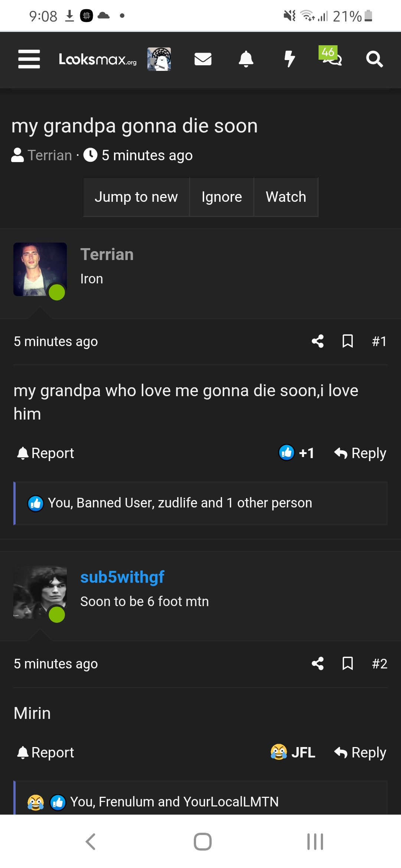Report the post saying Mirin
The height and width of the screenshot is (868, 401).
(46, 752)
